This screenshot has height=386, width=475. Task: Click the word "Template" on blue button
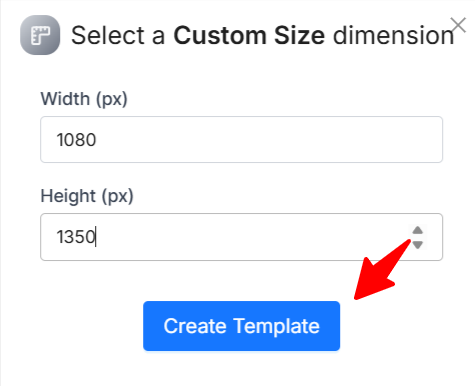[277, 326]
